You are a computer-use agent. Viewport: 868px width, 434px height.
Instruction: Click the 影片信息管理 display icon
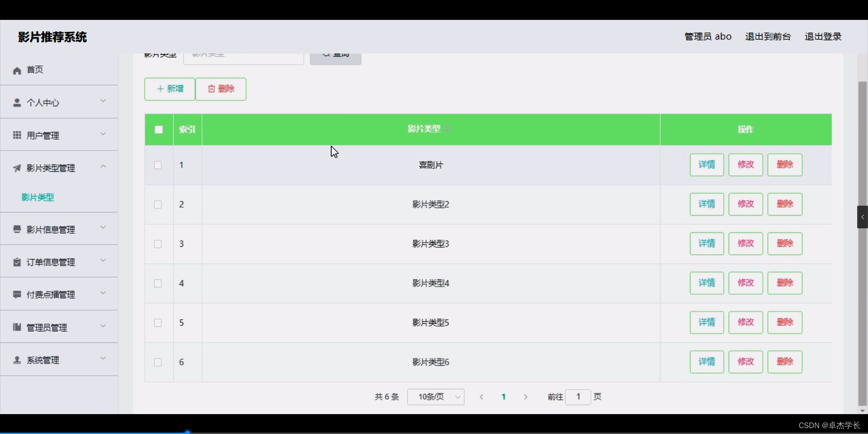[17, 229]
